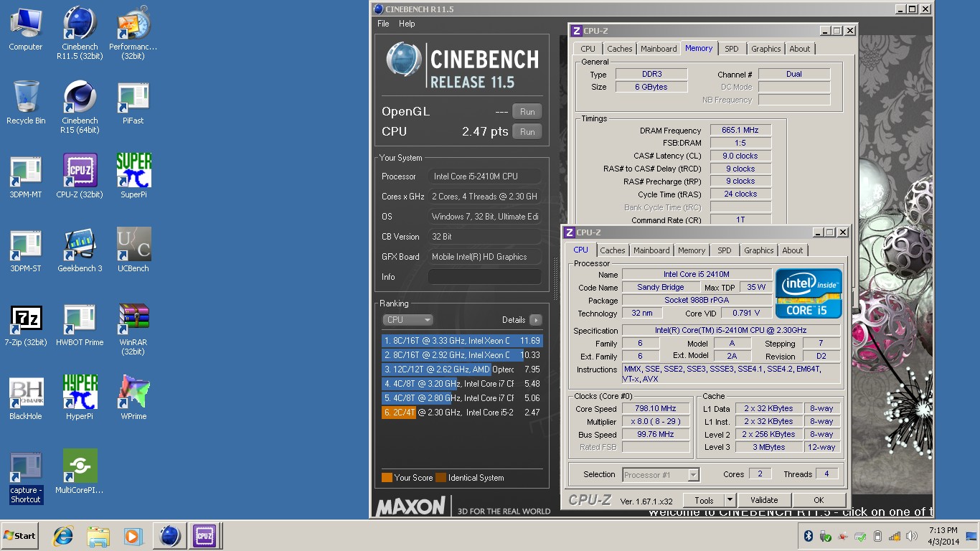Click the Info input field in Cinebench

(485, 277)
